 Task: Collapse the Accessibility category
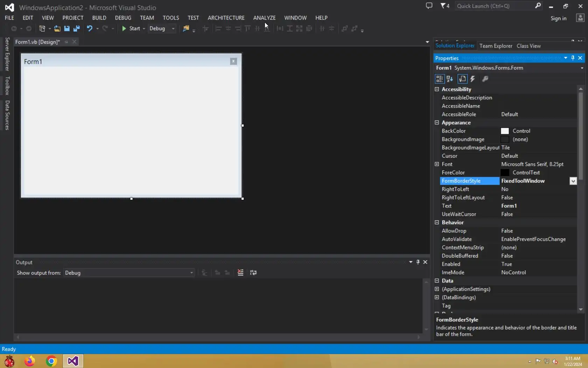coord(437,89)
